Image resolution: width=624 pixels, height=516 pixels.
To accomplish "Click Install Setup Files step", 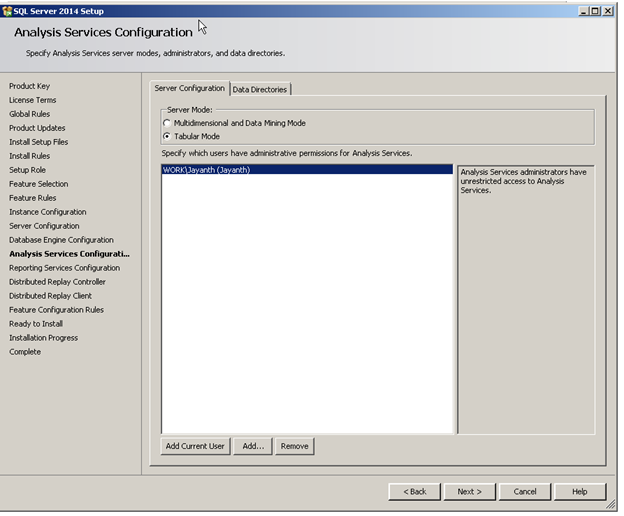I will (x=39, y=142).
